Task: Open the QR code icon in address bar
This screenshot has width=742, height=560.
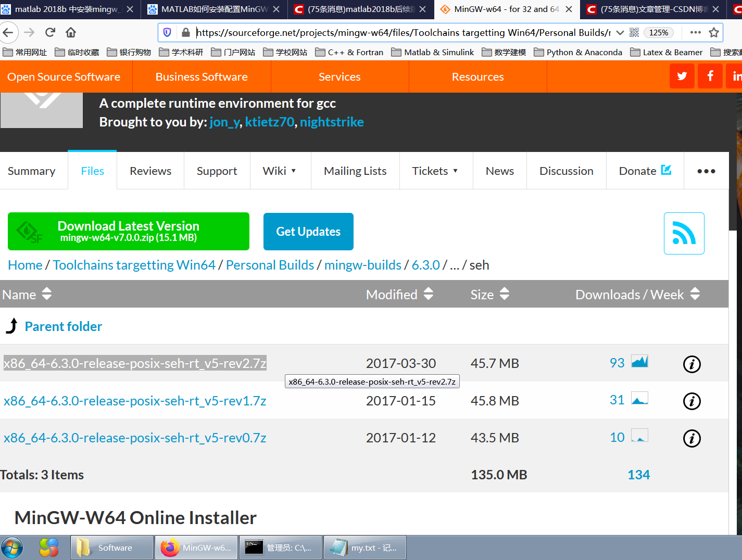Action: pyautogui.click(x=634, y=32)
